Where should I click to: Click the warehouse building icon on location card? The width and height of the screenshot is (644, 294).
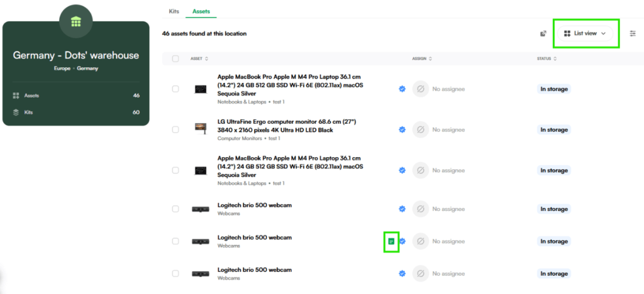click(75, 21)
